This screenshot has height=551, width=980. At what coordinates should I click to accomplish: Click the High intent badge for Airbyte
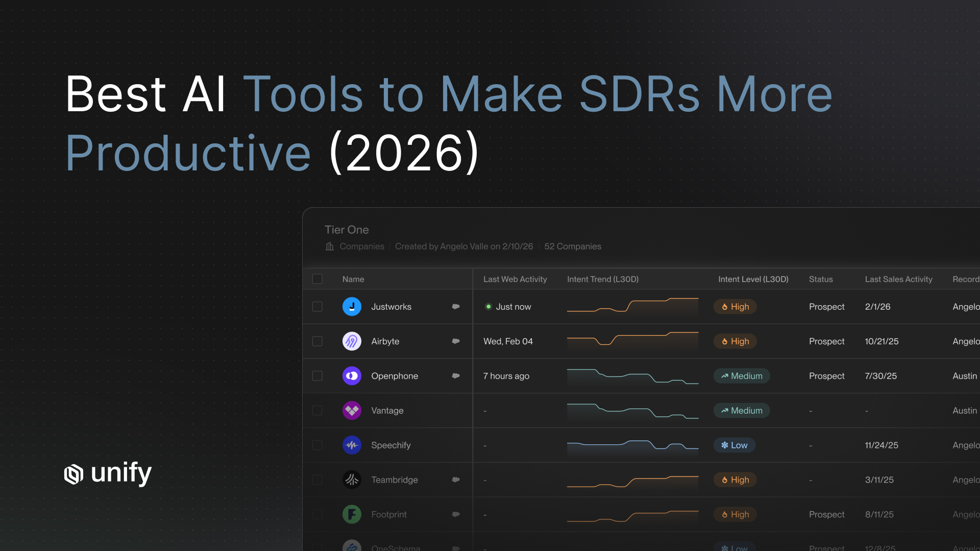(x=735, y=341)
